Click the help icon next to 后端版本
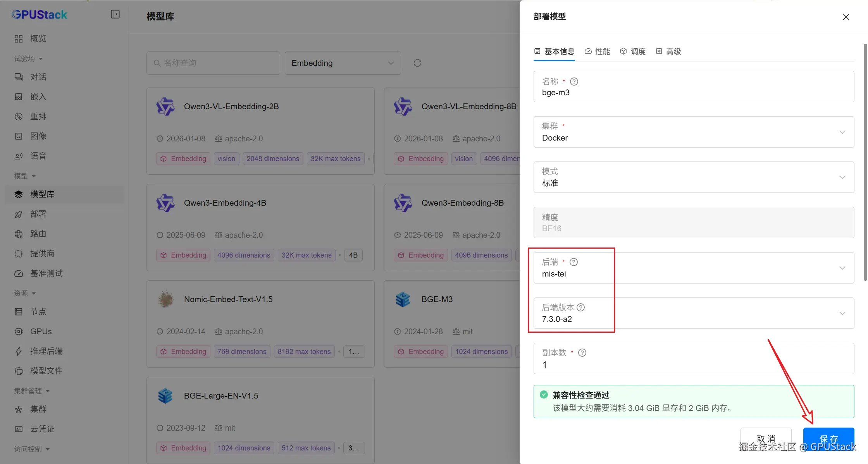Screen dimensions: 868x464 click(x=580, y=307)
